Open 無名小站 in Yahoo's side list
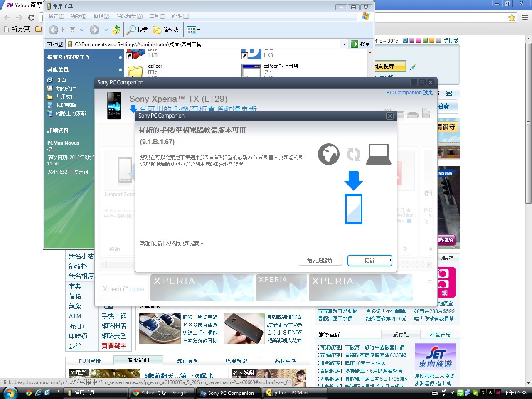This screenshot has height=399, width=532. 81,256
